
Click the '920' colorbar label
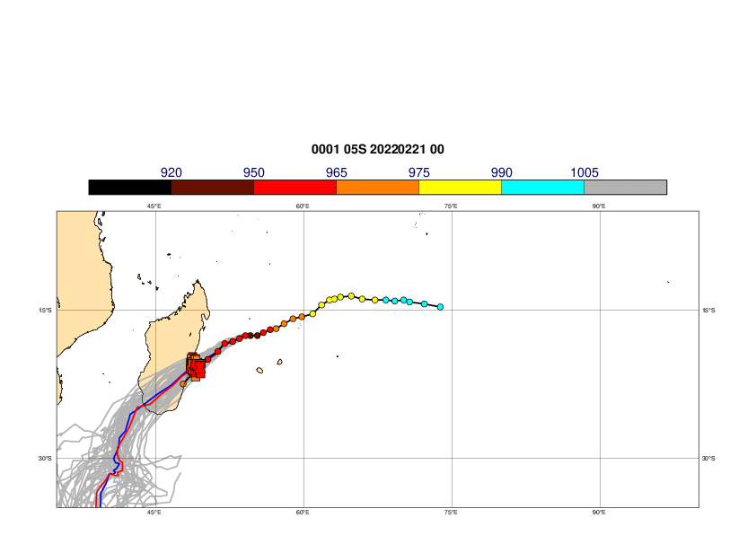(171, 172)
